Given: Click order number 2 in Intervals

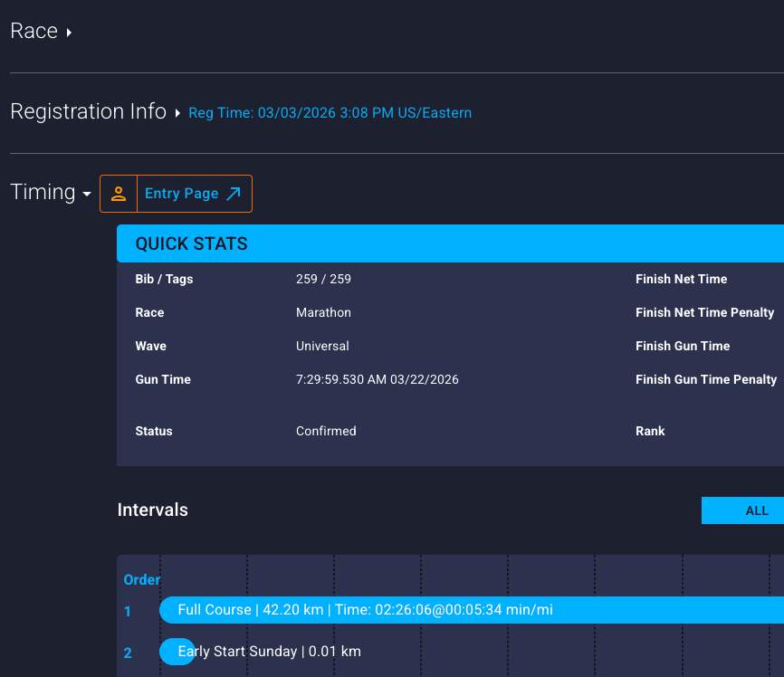Looking at the screenshot, I should click(x=128, y=653).
